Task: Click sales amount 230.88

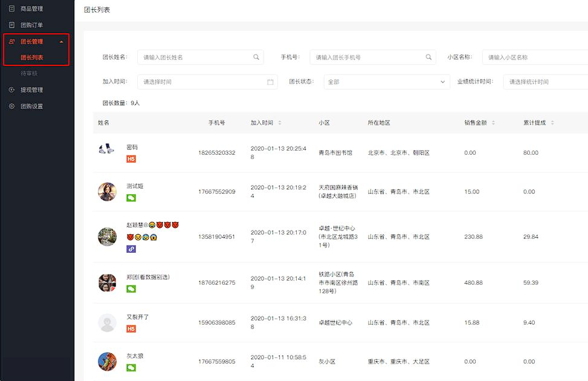Action: click(x=473, y=237)
